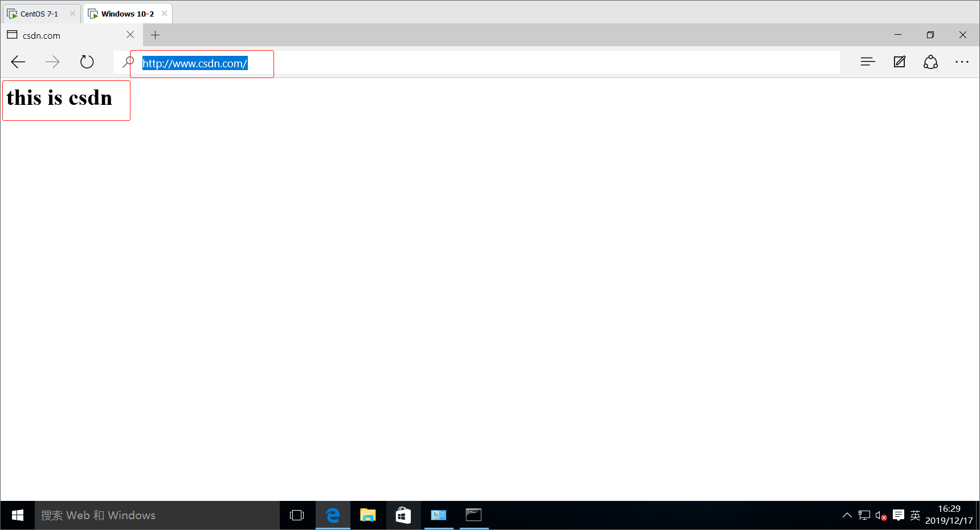980x530 pixels.
Task: Open the Action Center notifications icon
Action: tap(899, 515)
